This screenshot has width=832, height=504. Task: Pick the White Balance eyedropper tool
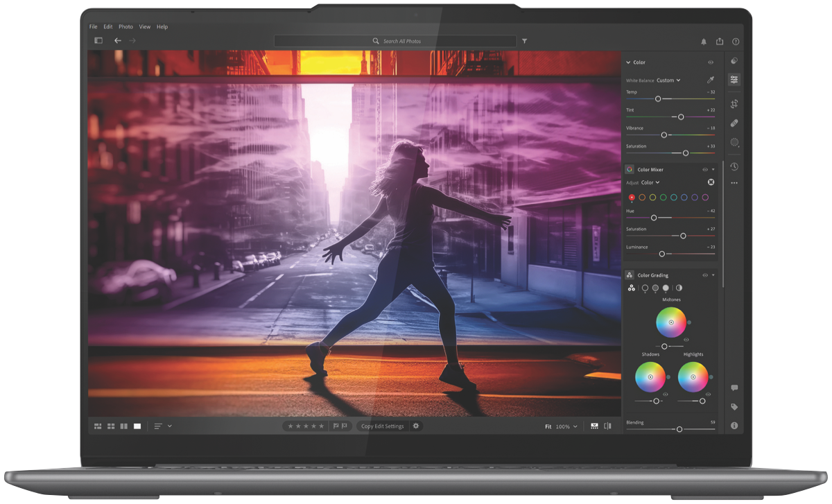711,80
